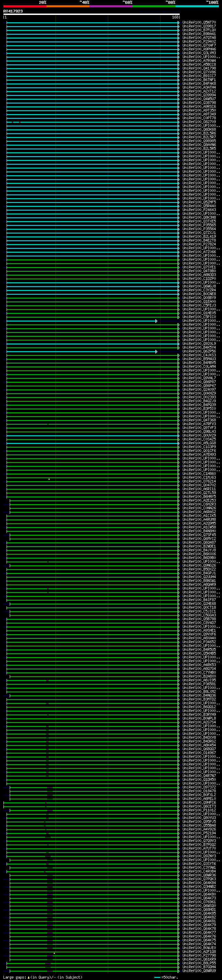Open hit UniRef100_B3P5I0
Image resolution: width=222 pixels, height=980 pixels.
click(199, 408)
